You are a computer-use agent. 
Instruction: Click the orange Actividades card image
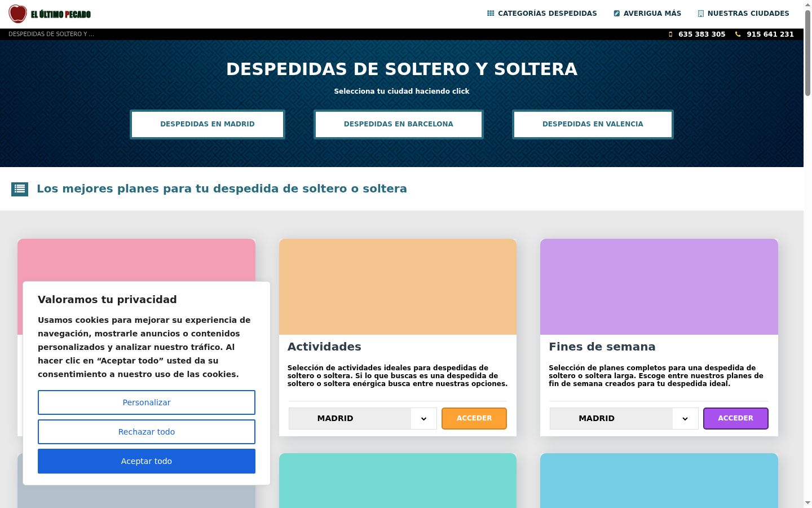(398, 287)
